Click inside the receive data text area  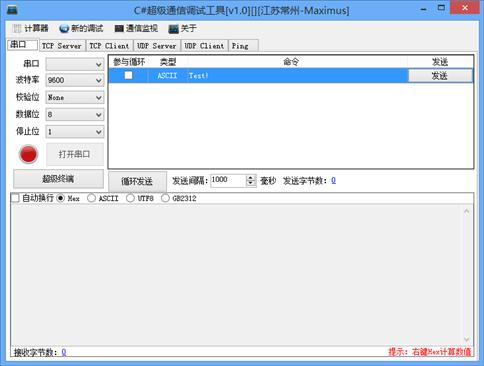coord(237,275)
